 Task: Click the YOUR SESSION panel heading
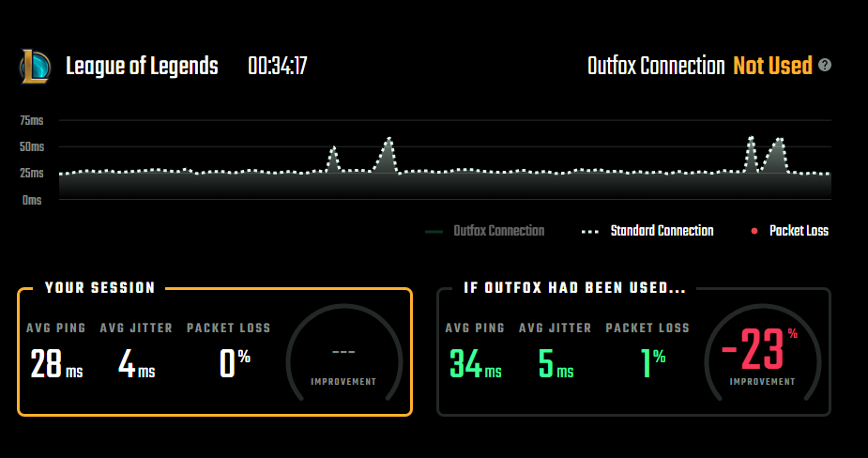point(99,287)
